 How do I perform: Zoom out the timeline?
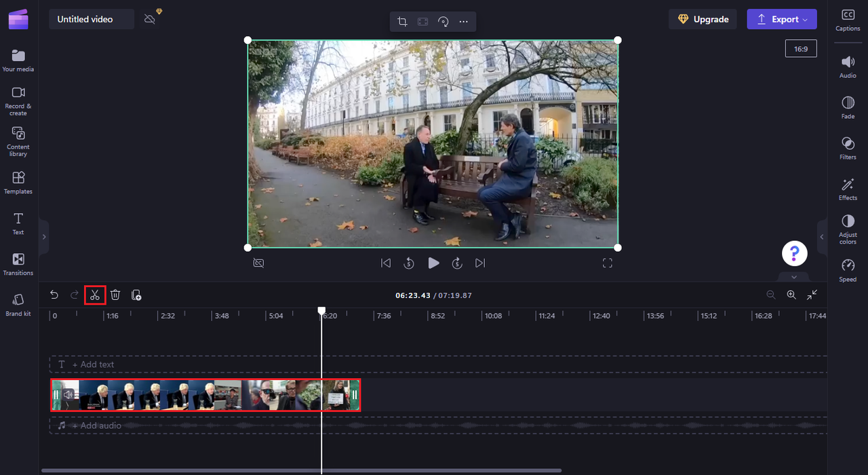click(771, 294)
